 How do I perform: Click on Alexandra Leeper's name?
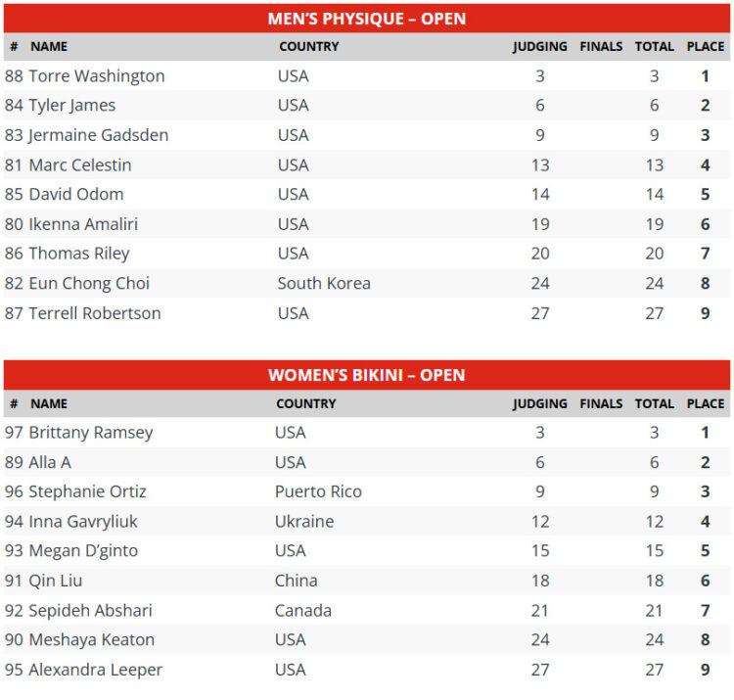click(95, 670)
